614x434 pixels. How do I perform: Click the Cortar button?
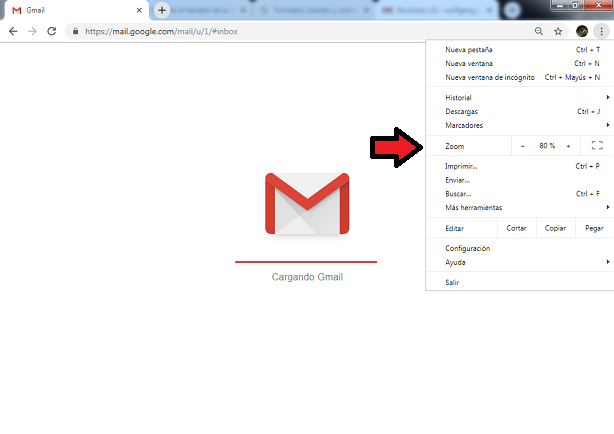(x=516, y=228)
